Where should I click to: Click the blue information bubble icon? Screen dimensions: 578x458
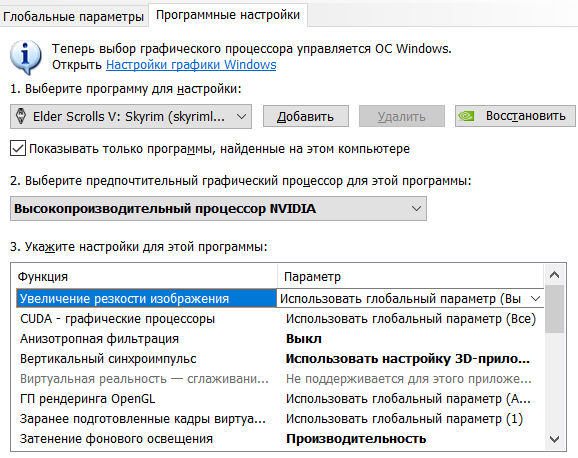25,57
